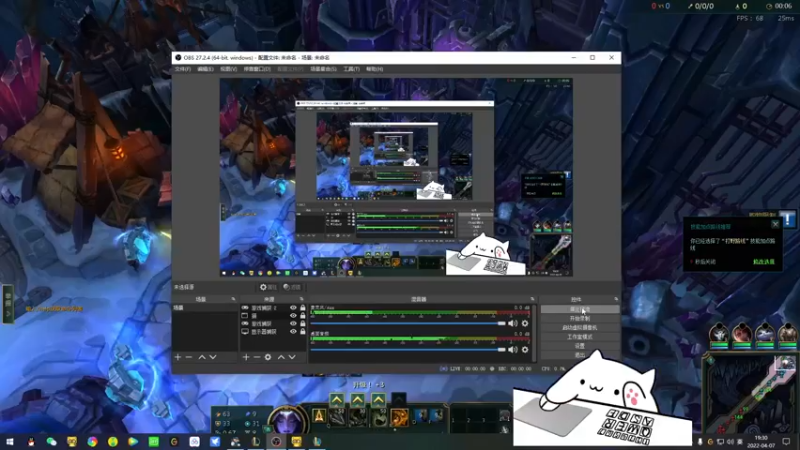800x450 pixels.
Task: Move scene up with the up arrow
Action: click(x=202, y=357)
